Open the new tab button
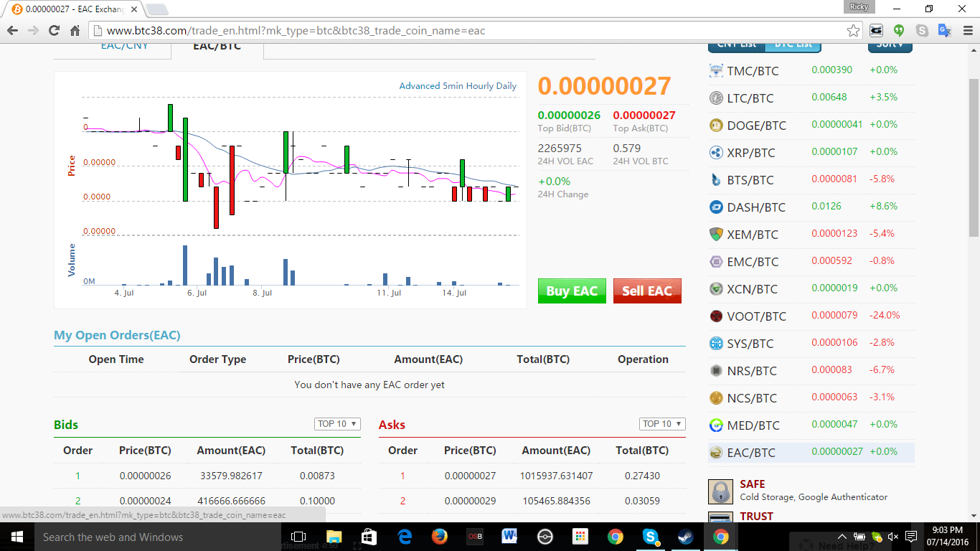 point(157,10)
